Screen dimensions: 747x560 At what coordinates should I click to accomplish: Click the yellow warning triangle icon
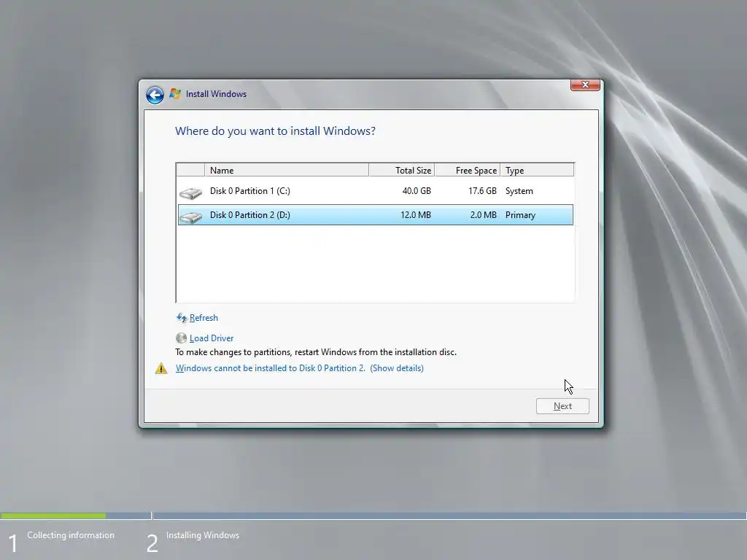pos(161,368)
